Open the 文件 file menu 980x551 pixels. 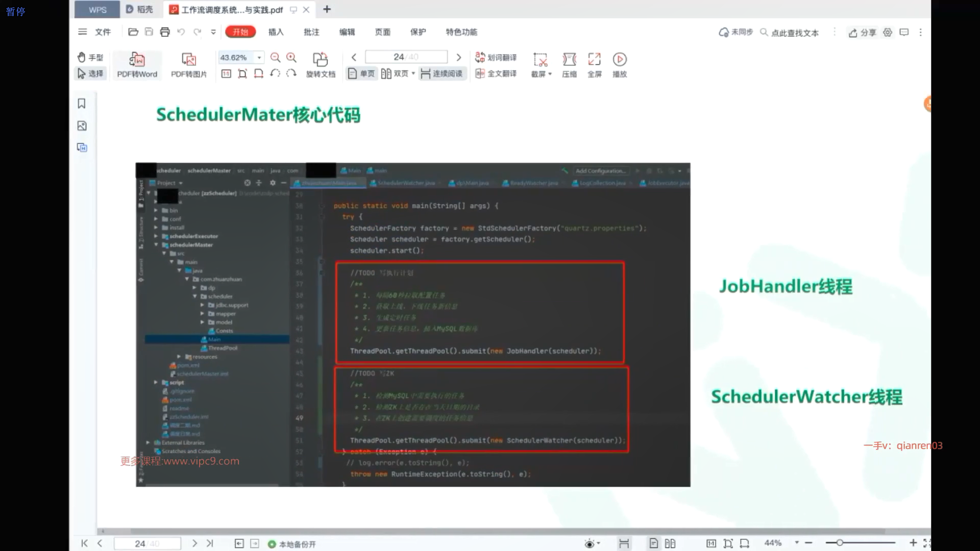(103, 32)
